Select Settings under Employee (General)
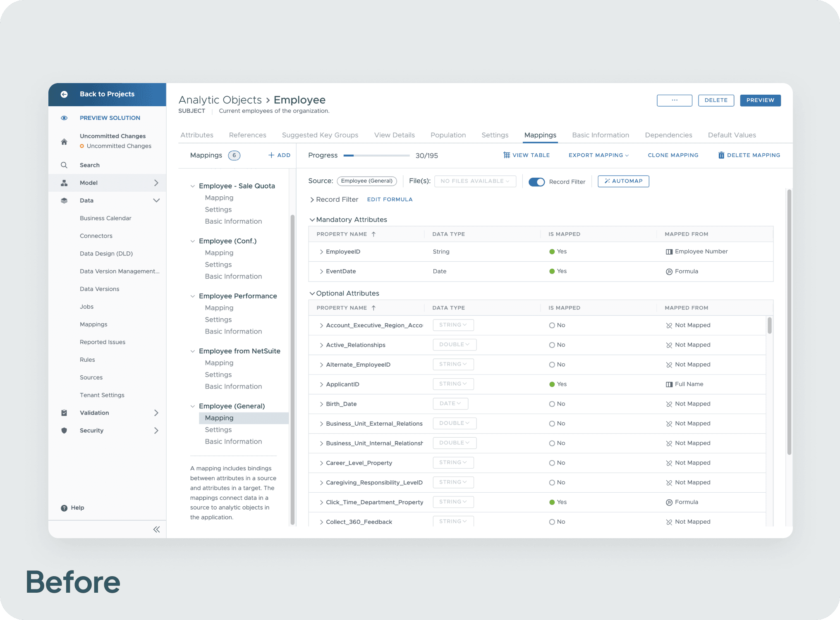Image resolution: width=840 pixels, height=620 pixels. [x=218, y=430]
